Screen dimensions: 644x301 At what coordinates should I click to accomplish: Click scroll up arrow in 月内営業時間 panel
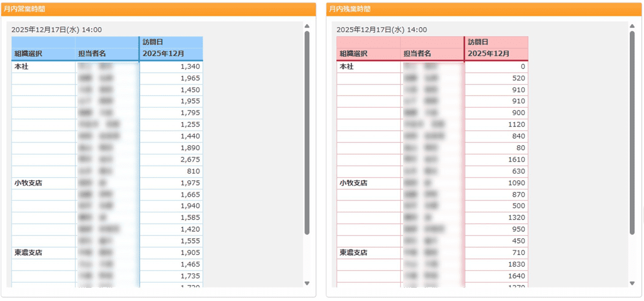coord(307,26)
